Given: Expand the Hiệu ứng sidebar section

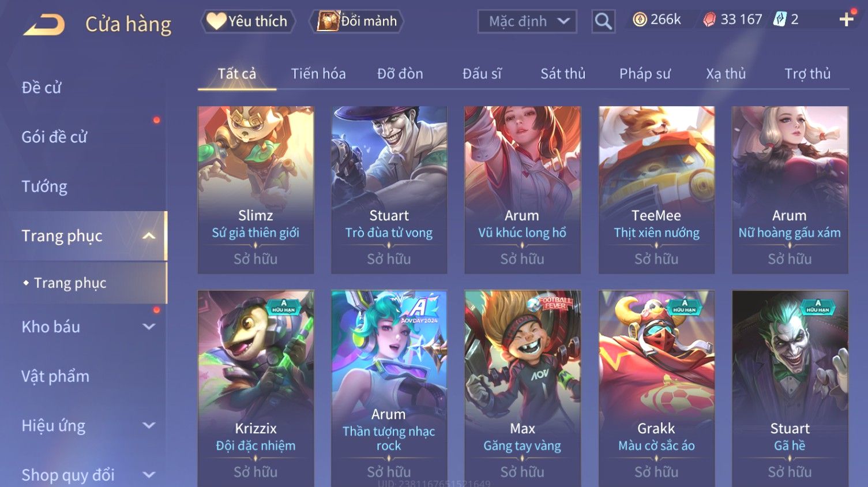Looking at the screenshot, I should tap(149, 426).
